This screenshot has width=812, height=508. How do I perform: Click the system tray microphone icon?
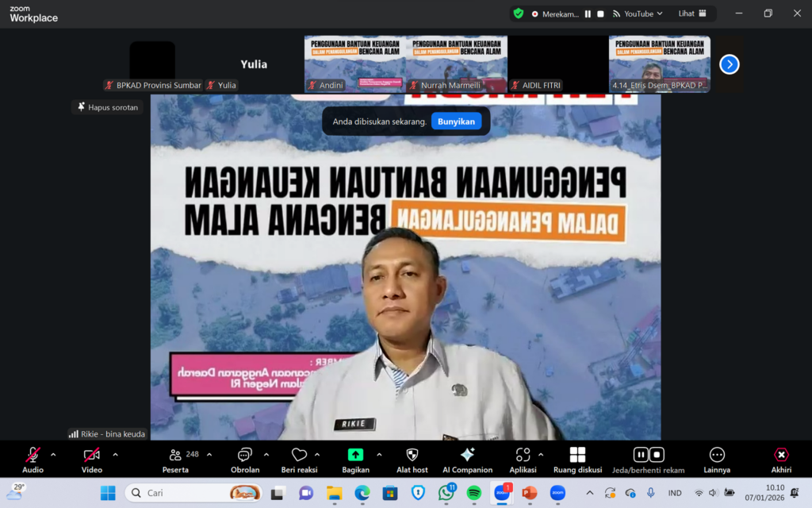click(x=651, y=493)
